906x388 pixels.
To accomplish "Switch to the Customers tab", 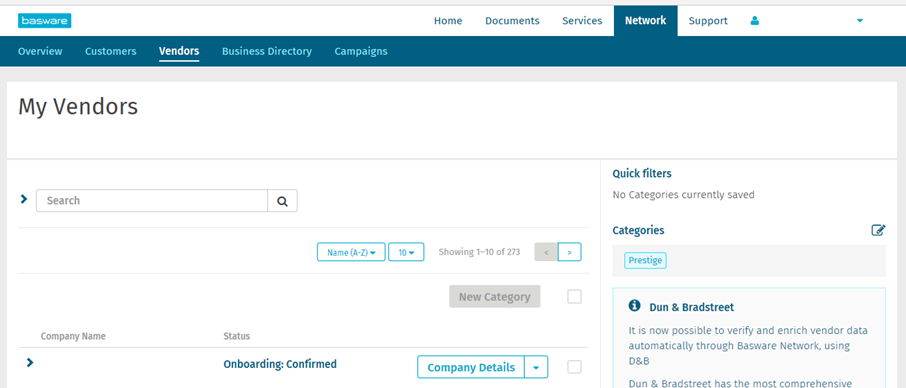I will point(110,51).
